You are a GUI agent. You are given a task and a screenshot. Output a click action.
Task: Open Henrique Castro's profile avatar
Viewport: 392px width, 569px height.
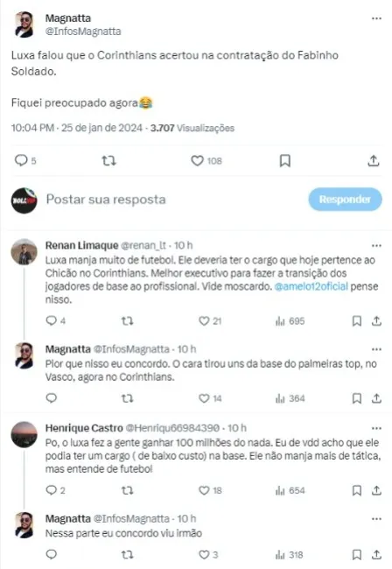click(x=24, y=434)
